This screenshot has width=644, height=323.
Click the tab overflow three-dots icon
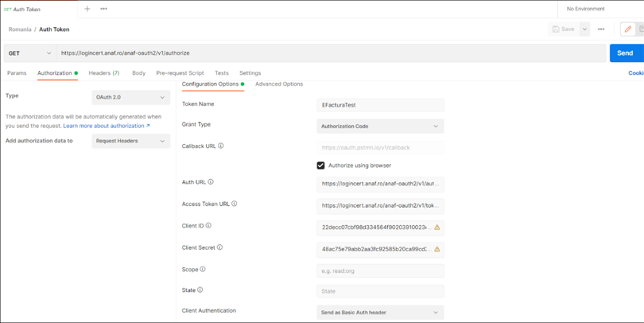pos(103,9)
